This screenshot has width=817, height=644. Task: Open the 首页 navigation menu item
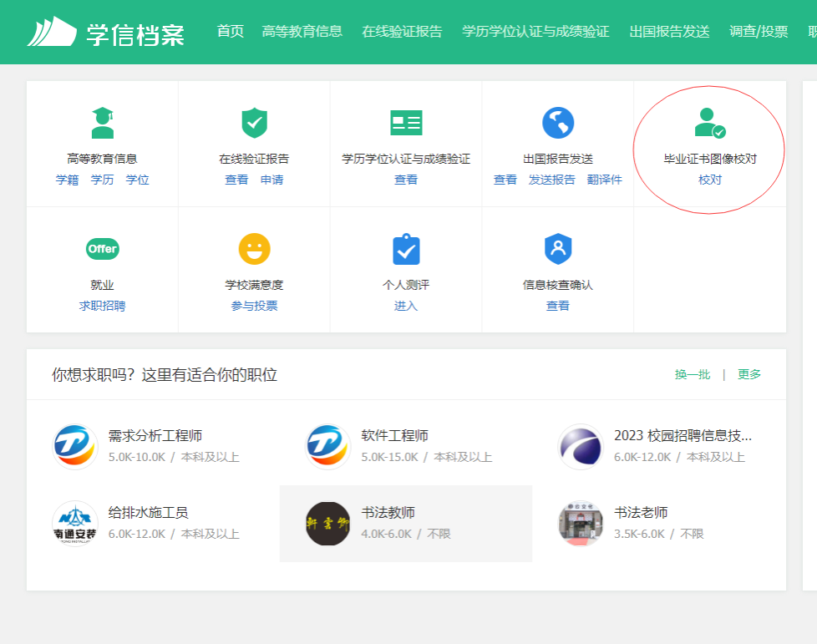click(x=230, y=32)
